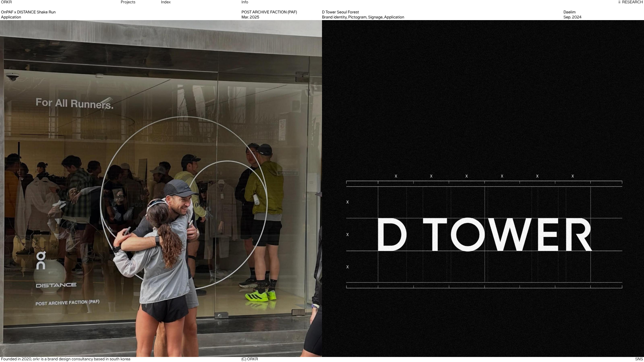Screen dimensions: 644x362
Task: Click the 'Application' category under OnPAF title
Action: [x=11, y=17]
